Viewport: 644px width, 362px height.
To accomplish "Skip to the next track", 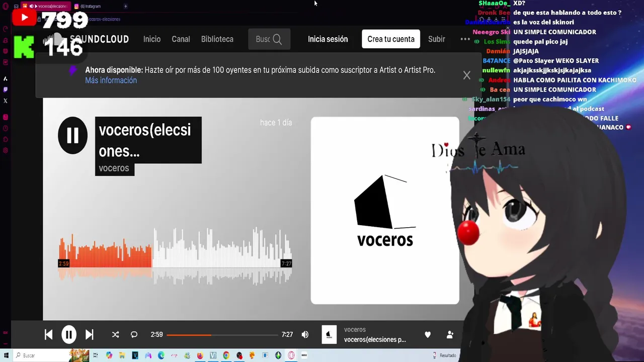I will point(89,334).
